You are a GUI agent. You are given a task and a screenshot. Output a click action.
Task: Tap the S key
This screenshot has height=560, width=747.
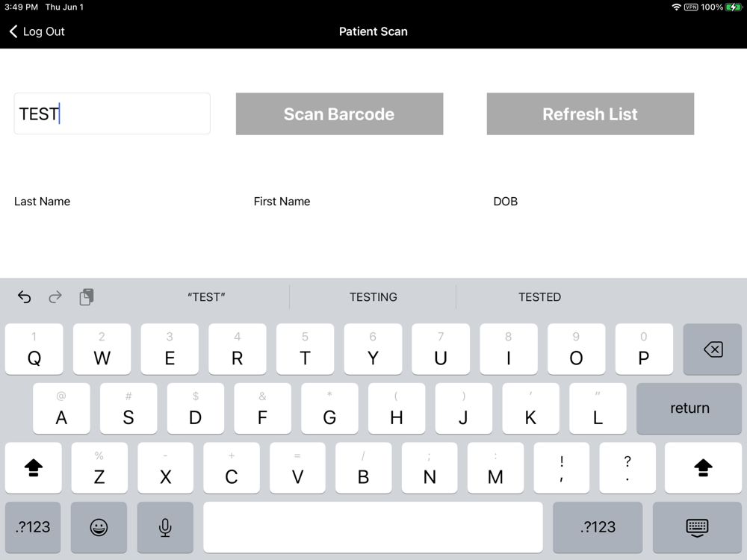(x=128, y=408)
